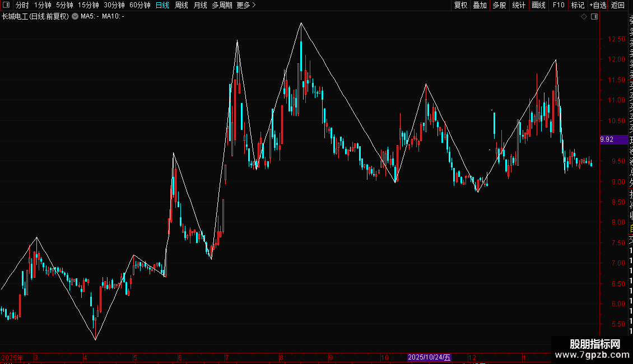This screenshot has height=364, width=633.
Task: Add stock via +自选 button
Action: pos(598,5)
